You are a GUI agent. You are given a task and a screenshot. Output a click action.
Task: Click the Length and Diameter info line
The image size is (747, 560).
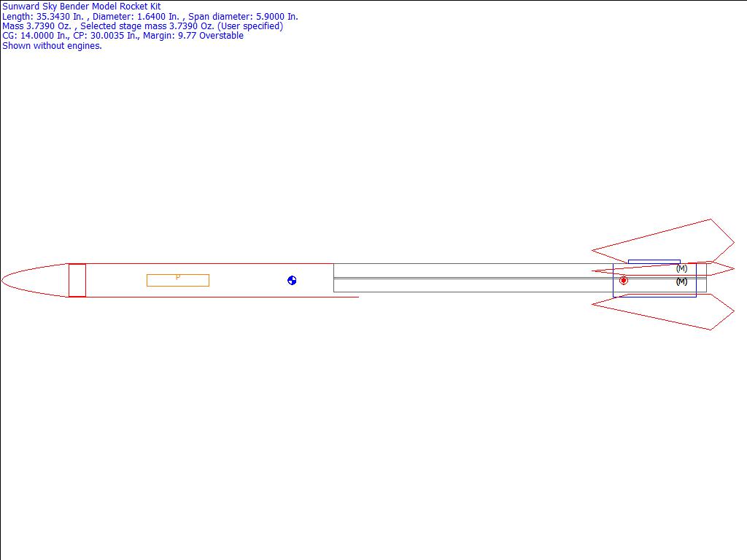150,17
